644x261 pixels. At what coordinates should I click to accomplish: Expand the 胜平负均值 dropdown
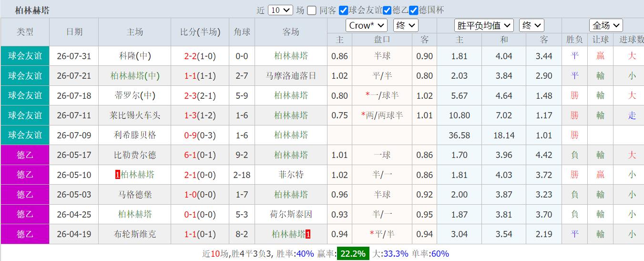[484, 25]
